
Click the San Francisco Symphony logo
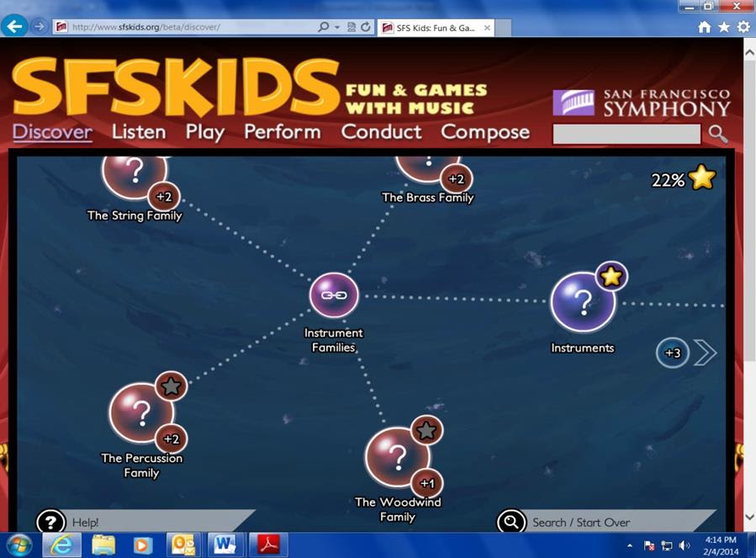tap(642, 103)
